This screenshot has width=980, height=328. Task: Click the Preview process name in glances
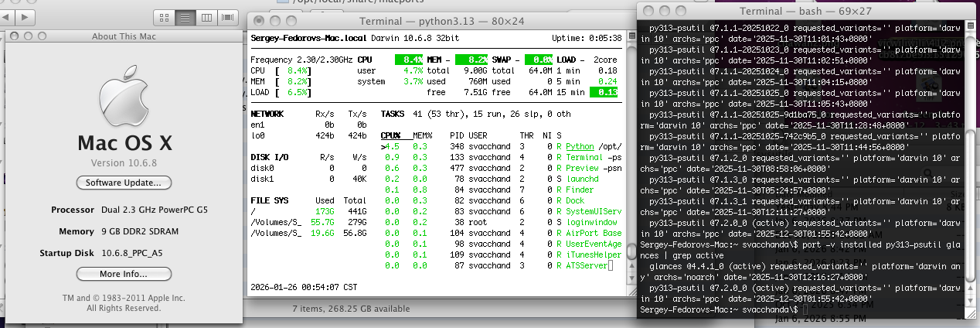coord(581,168)
